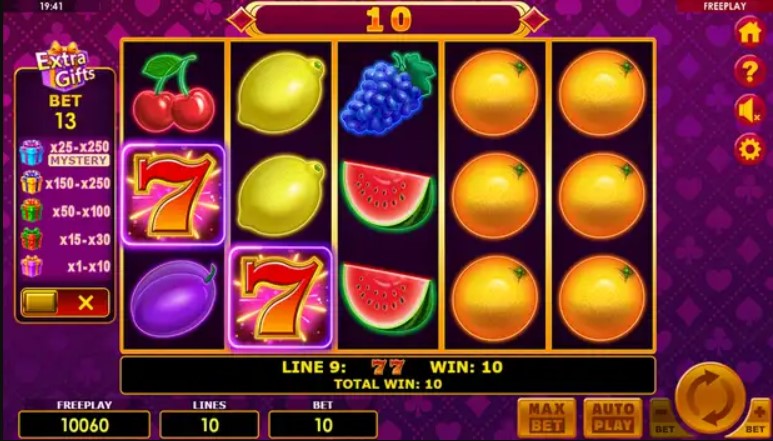Image resolution: width=773 pixels, height=441 pixels.
Task: Increase the bet with the plus button
Action: (x=757, y=418)
